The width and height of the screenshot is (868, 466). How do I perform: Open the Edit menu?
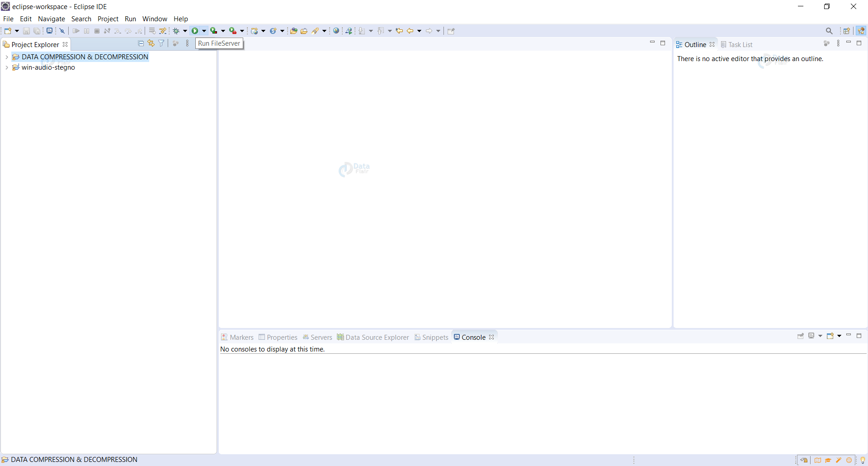(x=26, y=19)
